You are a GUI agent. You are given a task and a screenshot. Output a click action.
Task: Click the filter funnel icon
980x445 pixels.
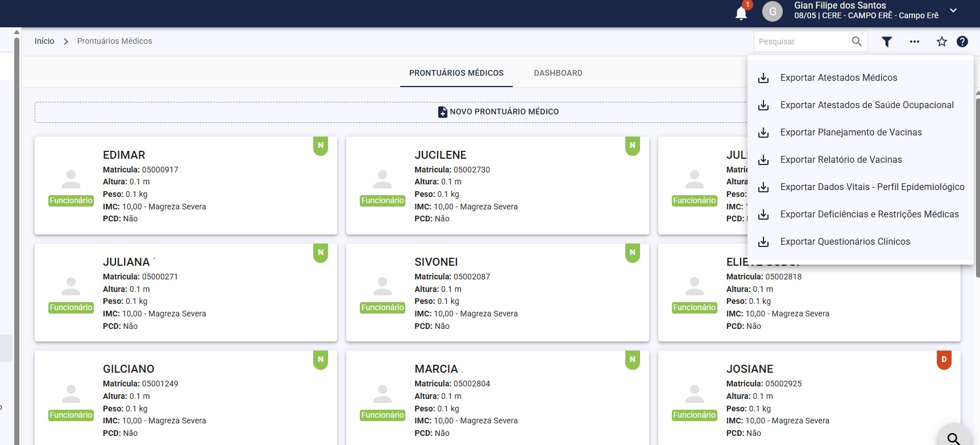coord(887,42)
